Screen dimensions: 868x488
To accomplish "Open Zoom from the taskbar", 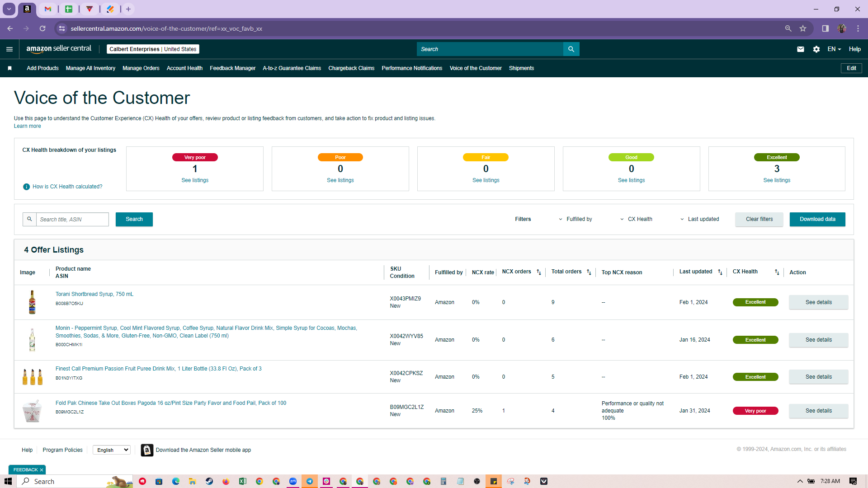I will [293, 481].
